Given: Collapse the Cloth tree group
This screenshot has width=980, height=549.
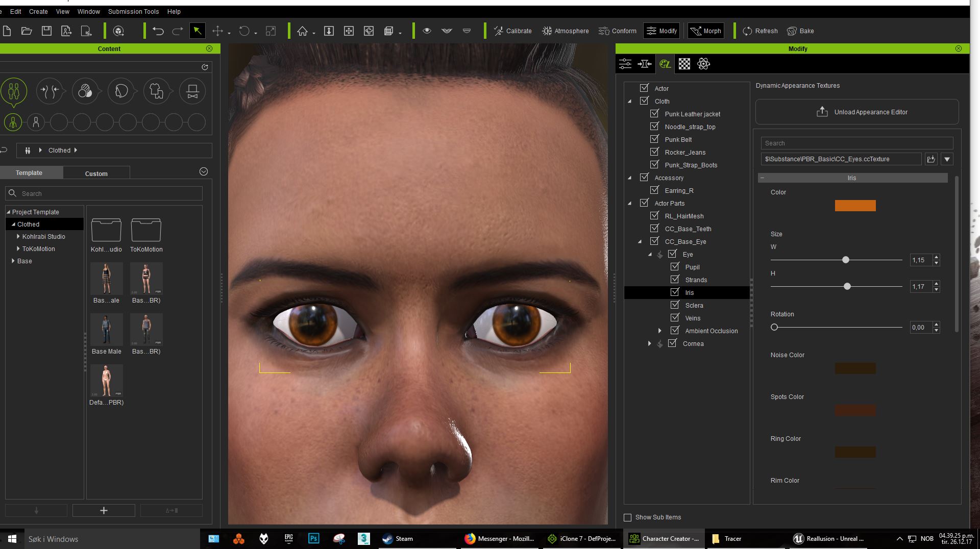Looking at the screenshot, I should 630,102.
